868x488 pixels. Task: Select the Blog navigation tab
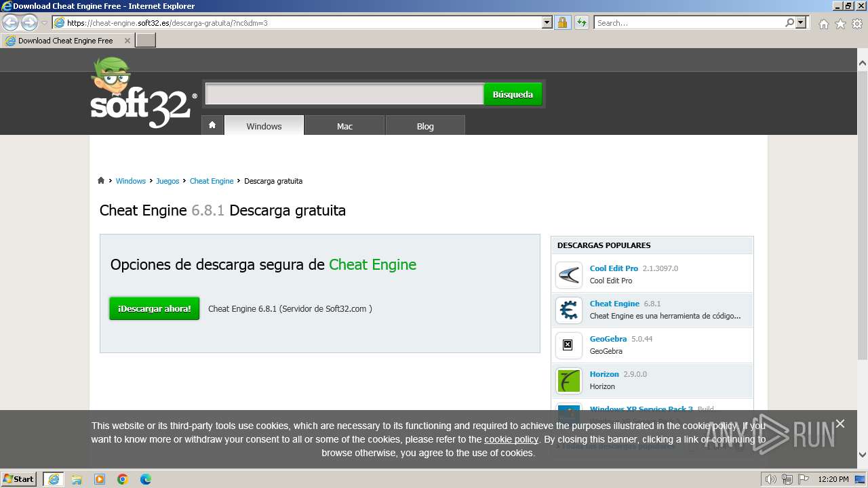click(425, 126)
